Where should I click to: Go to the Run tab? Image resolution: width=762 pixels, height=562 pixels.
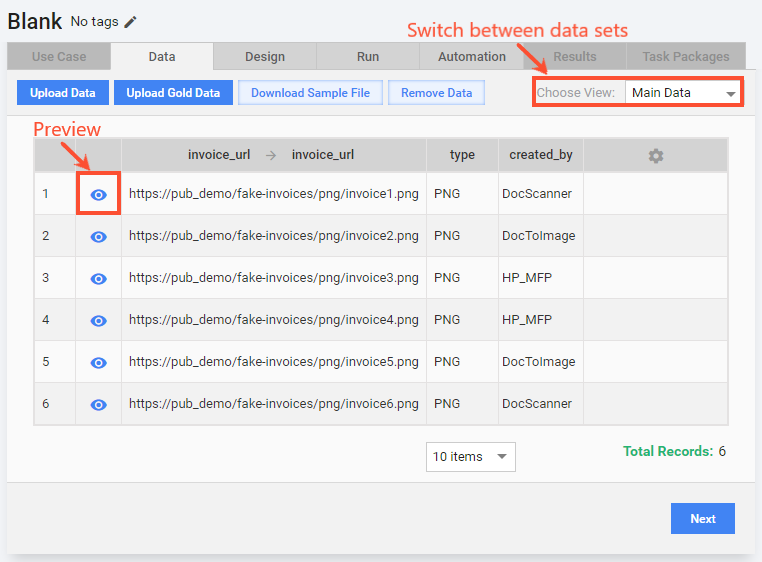pyautogui.click(x=368, y=56)
